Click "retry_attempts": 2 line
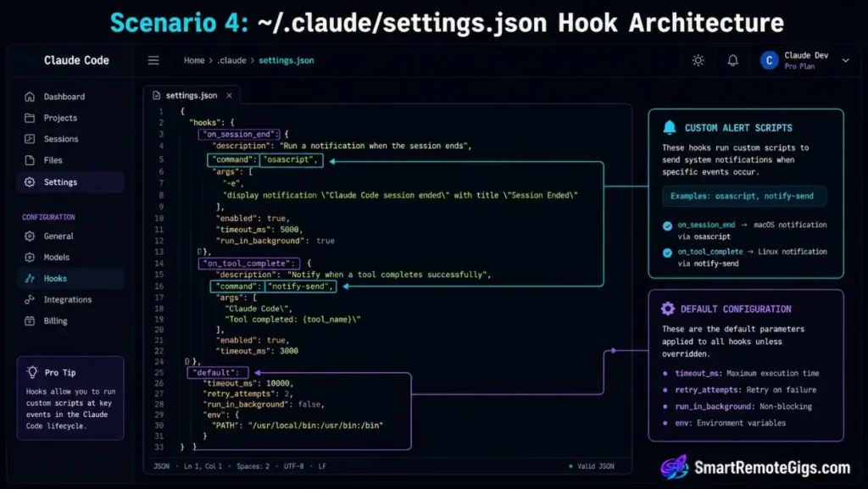The image size is (868, 489). (x=248, y=393)
